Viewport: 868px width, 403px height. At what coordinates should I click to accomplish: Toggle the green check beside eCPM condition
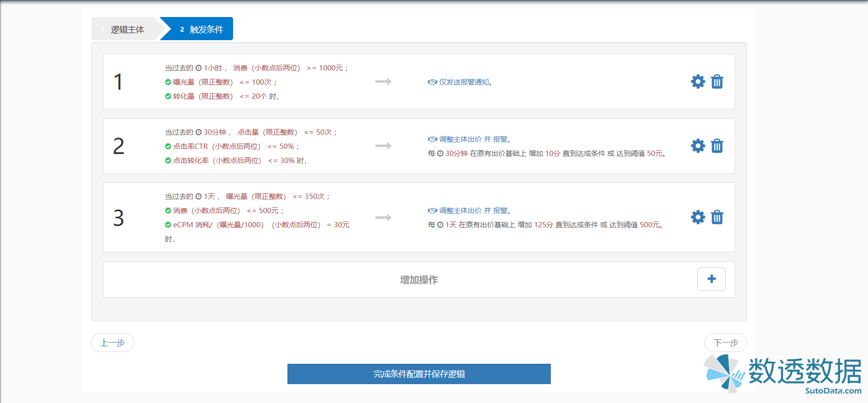[x=168, y=225]
